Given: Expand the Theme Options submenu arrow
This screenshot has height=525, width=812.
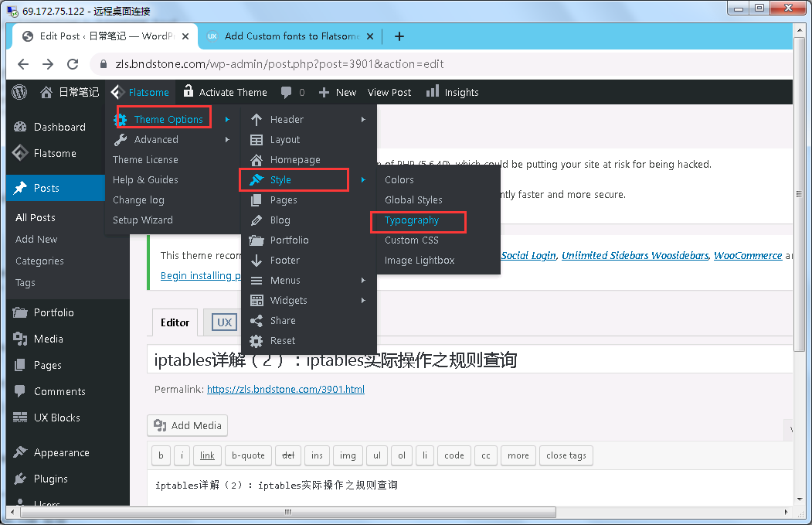Looking at the screenshot, I should (227, 120).
